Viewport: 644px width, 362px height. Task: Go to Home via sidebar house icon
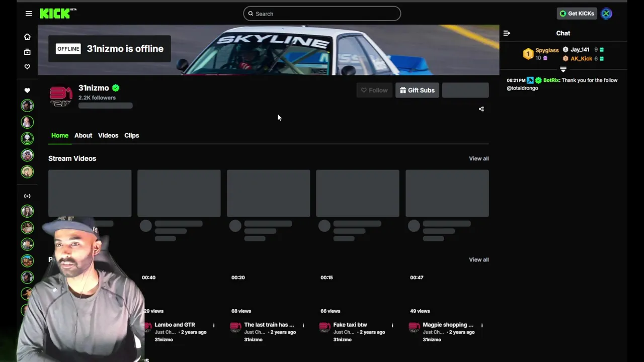point(27,37)
